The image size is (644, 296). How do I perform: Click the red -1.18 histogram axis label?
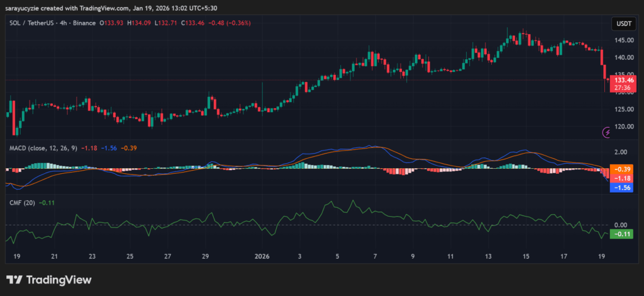click(623, 178)
